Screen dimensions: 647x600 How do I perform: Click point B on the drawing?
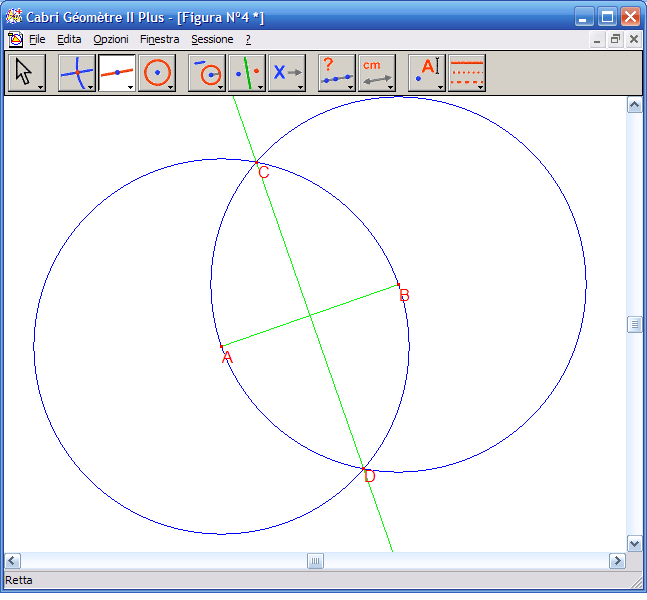[x=398, y=285]
